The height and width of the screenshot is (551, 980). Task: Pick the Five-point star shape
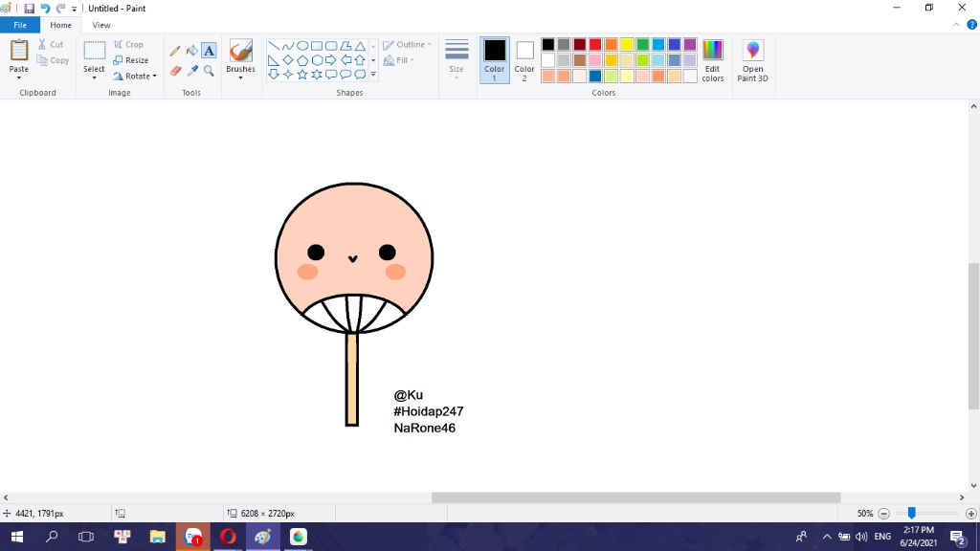(301, 75)
